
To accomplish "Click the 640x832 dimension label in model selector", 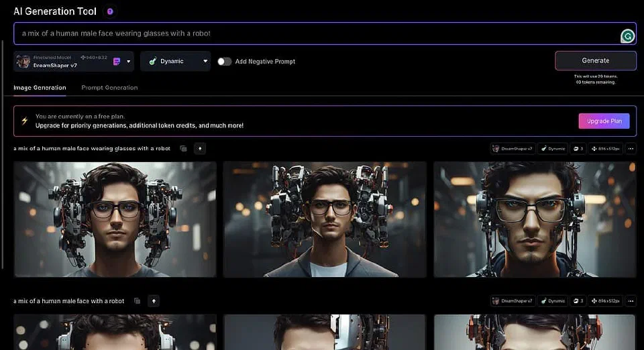I will coord(94,58).
